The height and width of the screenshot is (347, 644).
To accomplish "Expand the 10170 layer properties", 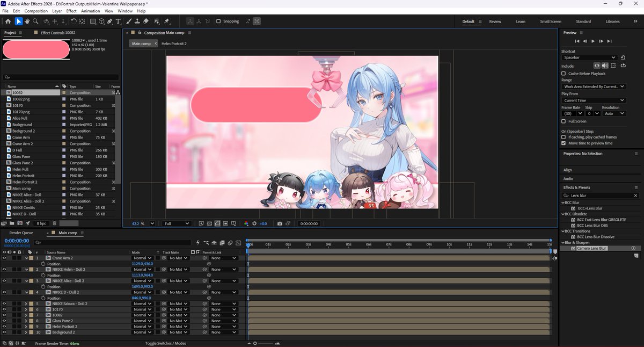I will click(x=26, y=309).
